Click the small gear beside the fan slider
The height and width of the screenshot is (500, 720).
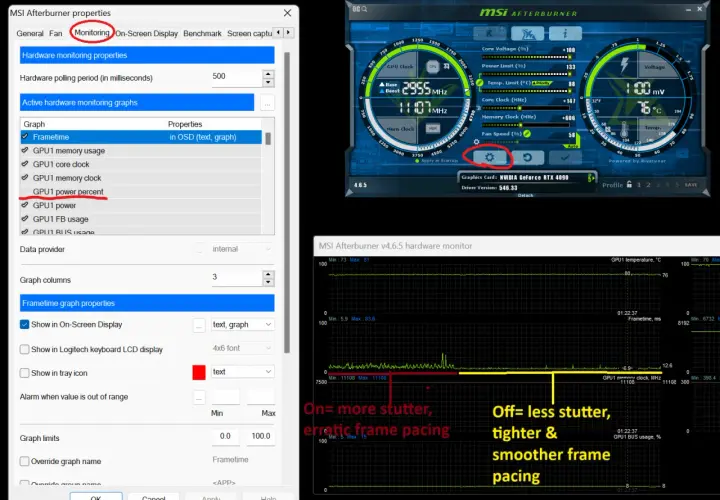pyautogui.click(x=477, y=142)
